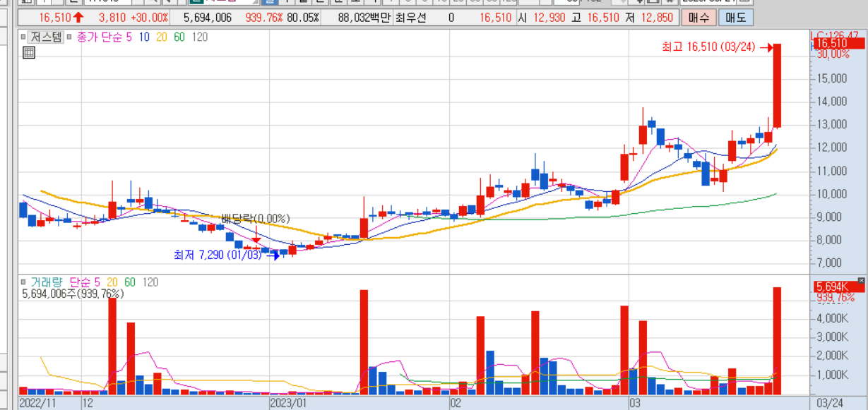868x410 pixels.
Task: Click the 저 12,850 low price
Action: tap(649, 17)
